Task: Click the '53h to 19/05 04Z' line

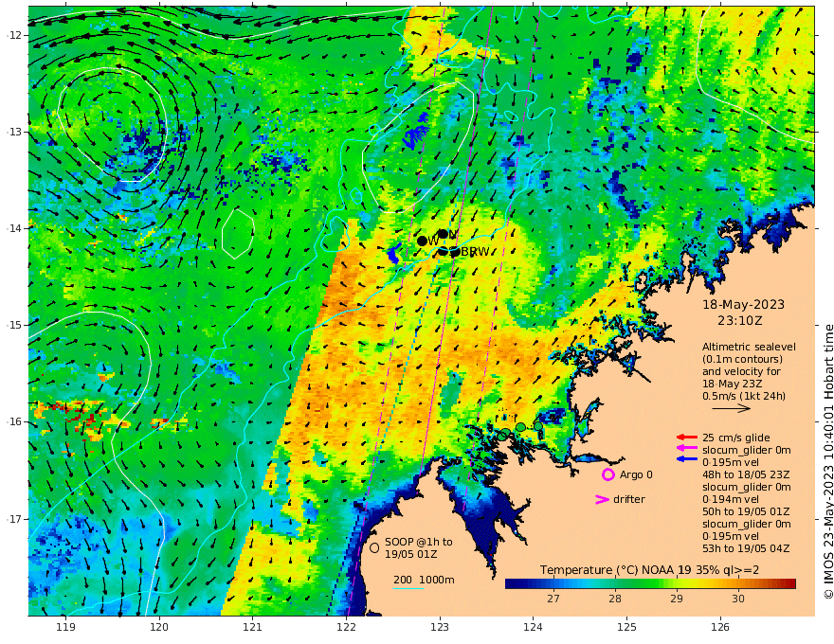Action: [746, 548]
